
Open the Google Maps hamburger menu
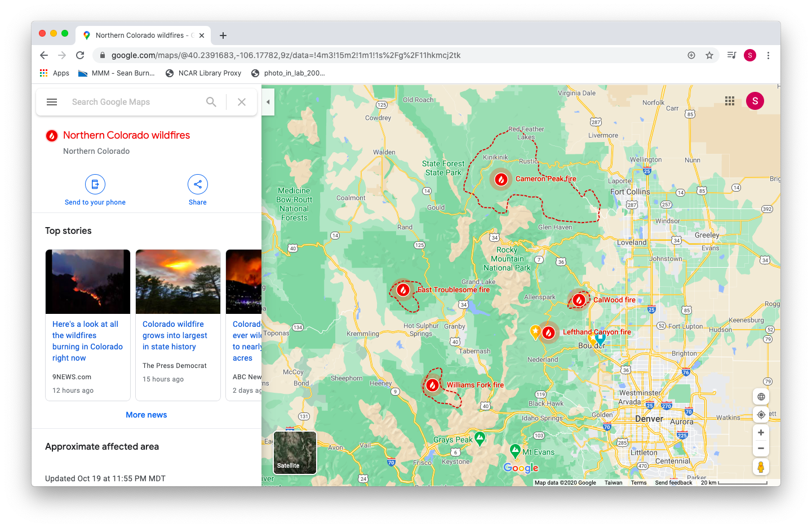52,102
